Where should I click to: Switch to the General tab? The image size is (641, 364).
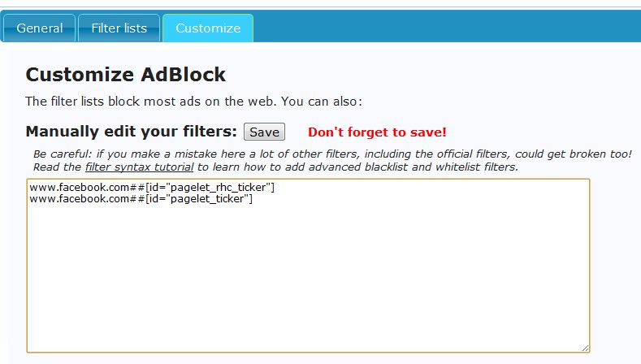pos(39,28)
